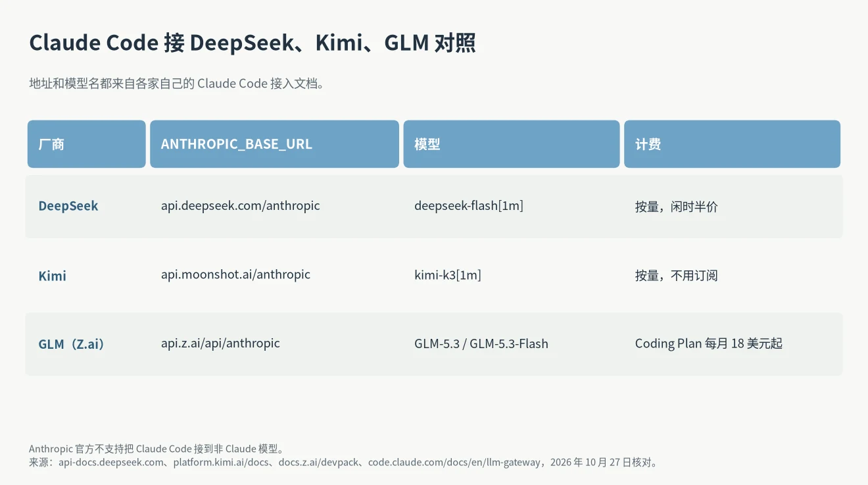The image size is (868, 485).
Task: Click the "api.deepseek.com/anthropic" URL cell
Action: tap(241, 206)
